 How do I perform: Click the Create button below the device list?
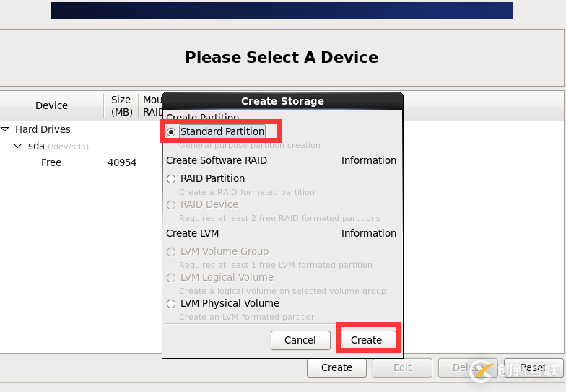tap(336, 367)
